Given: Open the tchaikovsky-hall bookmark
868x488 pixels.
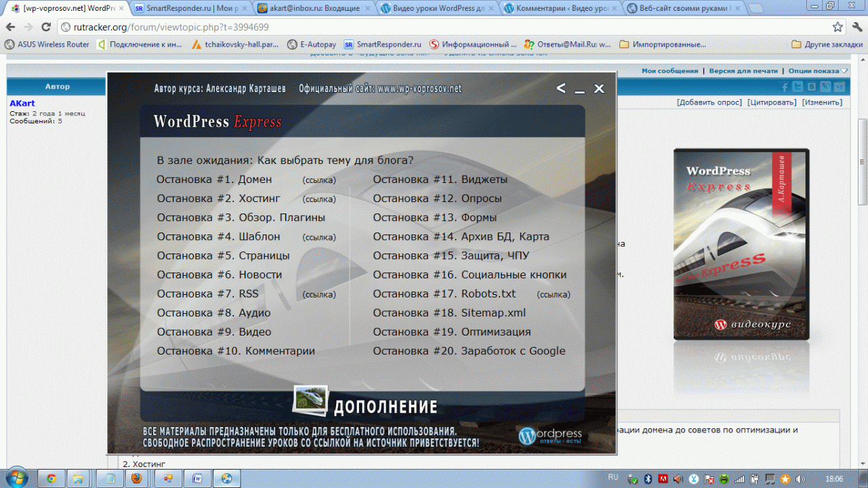Looking at the screenshot, I should point(234,44).
